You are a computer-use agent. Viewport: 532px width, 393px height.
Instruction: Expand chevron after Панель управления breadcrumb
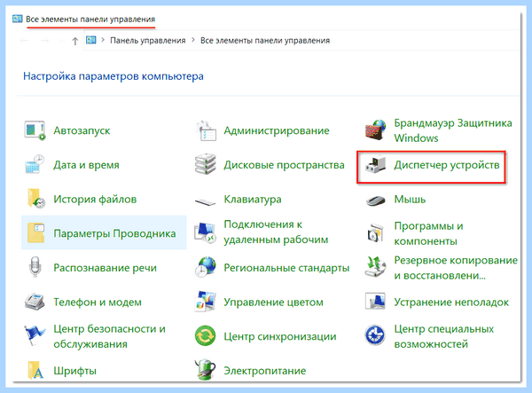point(193,40)
